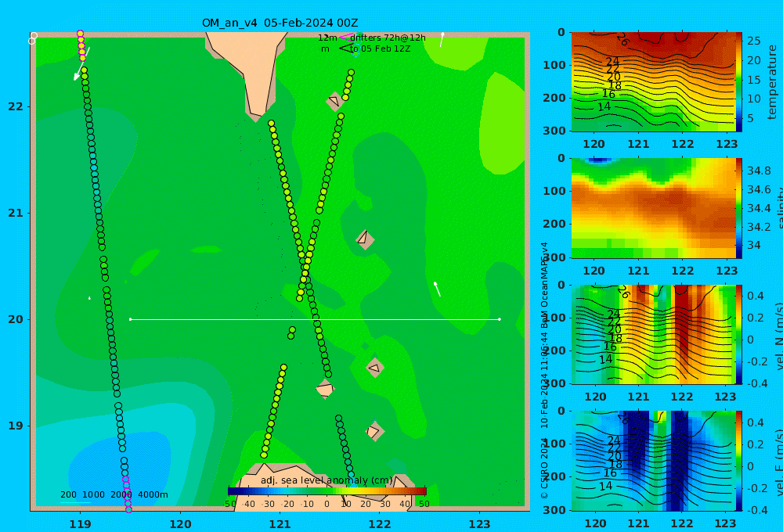Screen dimensions: 783x532
Task: Click longitude tick label 123 on main map
Action: tap(480, 524)
